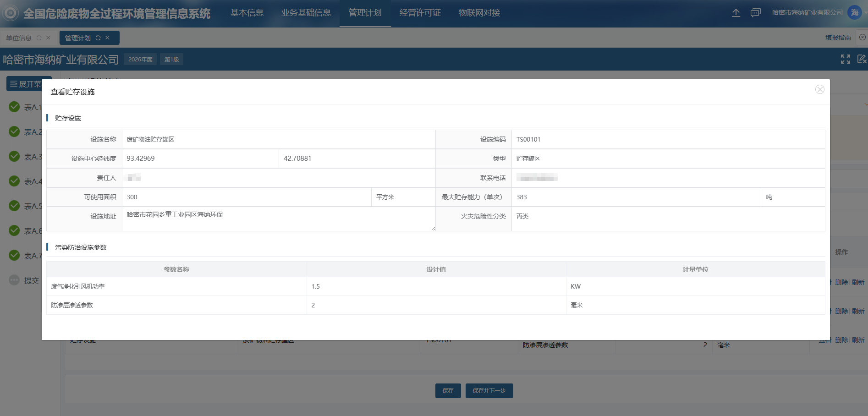Open the messages chat icon

coord(755,13)
